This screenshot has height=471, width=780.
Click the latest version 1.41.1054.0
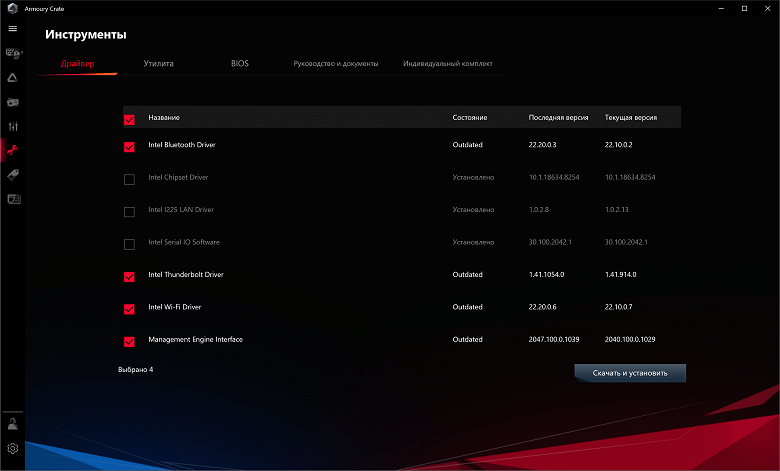coord(547,275)
